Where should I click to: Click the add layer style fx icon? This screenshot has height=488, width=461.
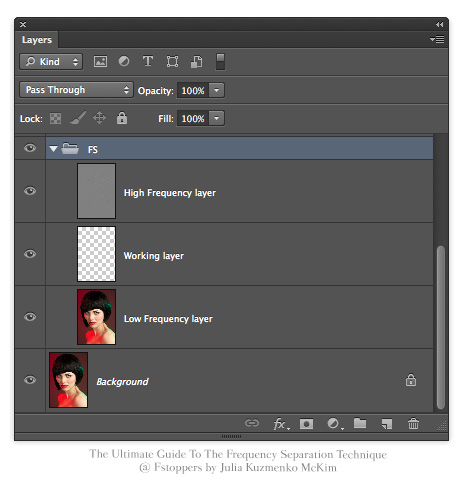click(x=281, y=424)
